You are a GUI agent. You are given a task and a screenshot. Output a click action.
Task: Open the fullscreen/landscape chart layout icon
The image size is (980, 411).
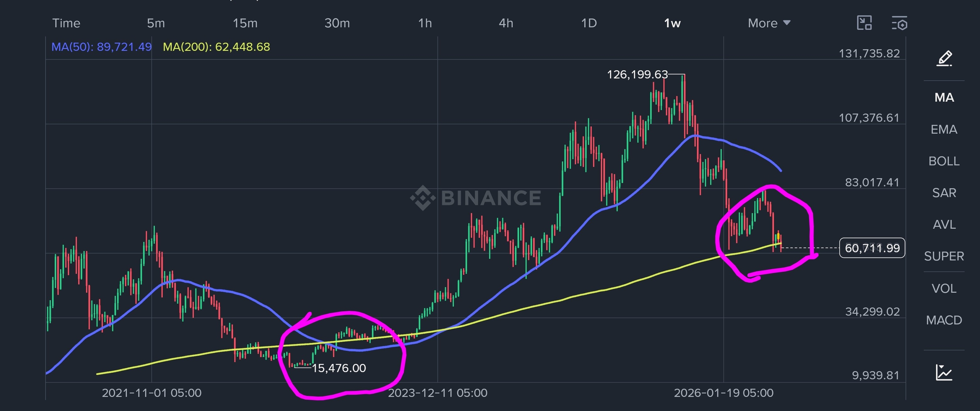point(864,23)
